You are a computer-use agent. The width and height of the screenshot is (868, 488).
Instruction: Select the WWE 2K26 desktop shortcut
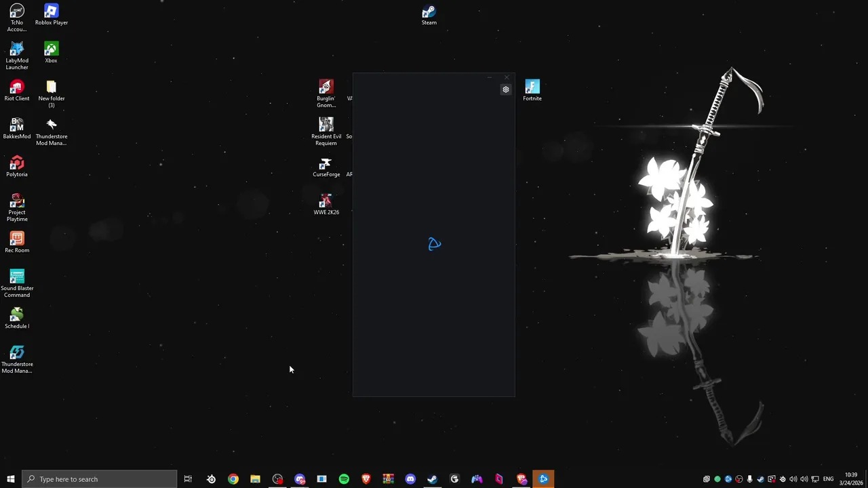326,205
